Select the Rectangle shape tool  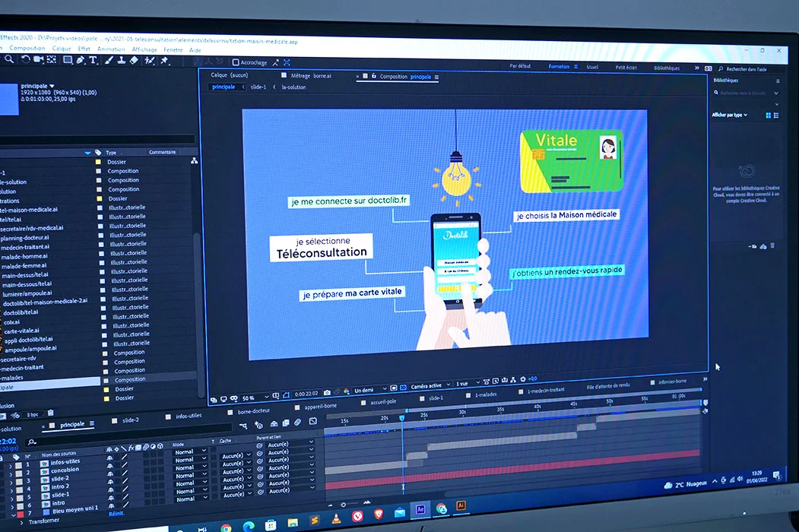coord(67,60)
